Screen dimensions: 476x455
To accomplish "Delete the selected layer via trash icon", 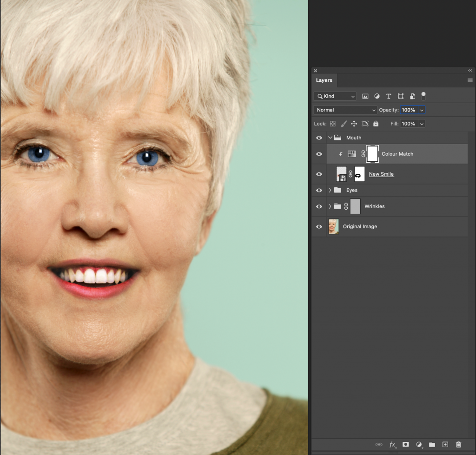I will pyautogui.click(x=459, y=444).
